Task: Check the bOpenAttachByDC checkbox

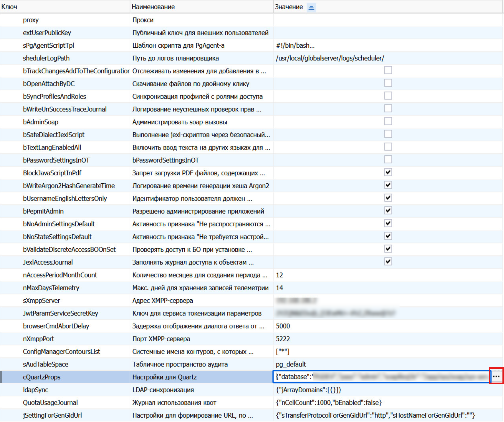Action: 388,83
